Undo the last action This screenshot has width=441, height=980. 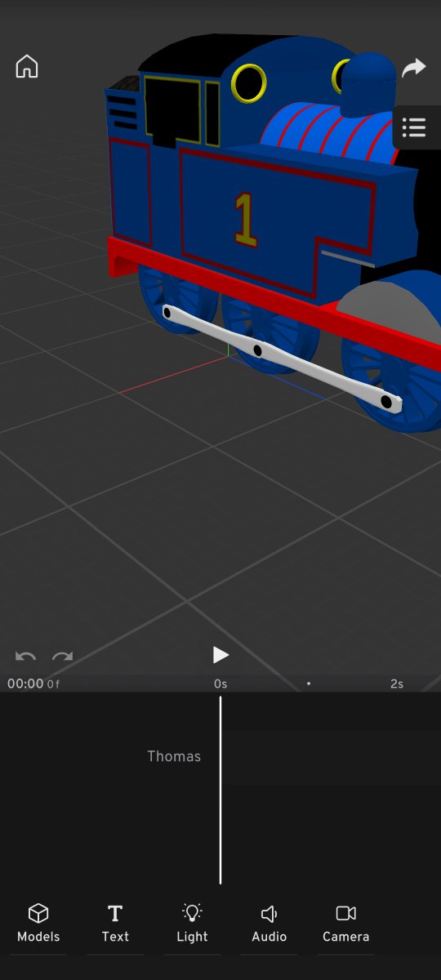(25, 657)
